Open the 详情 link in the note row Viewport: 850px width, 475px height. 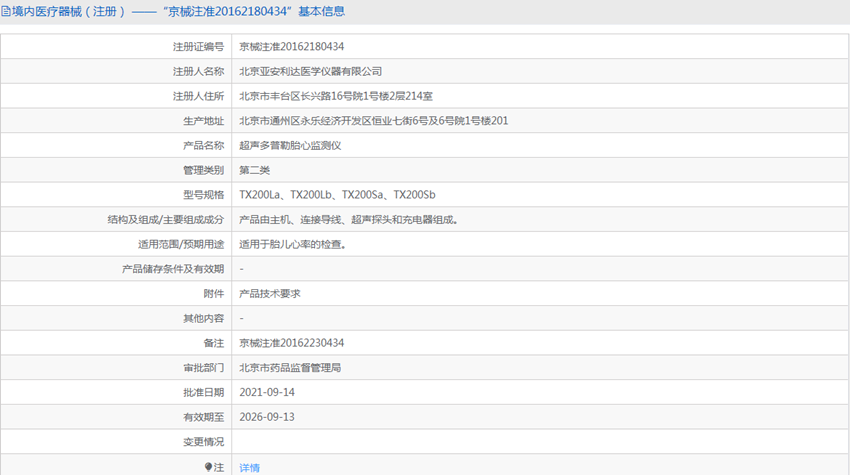click(x=249, y=467)
